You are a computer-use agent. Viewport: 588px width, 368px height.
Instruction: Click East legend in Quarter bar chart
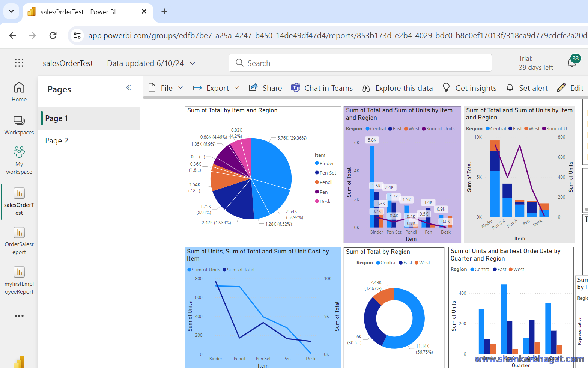click(x=499, y=269)
